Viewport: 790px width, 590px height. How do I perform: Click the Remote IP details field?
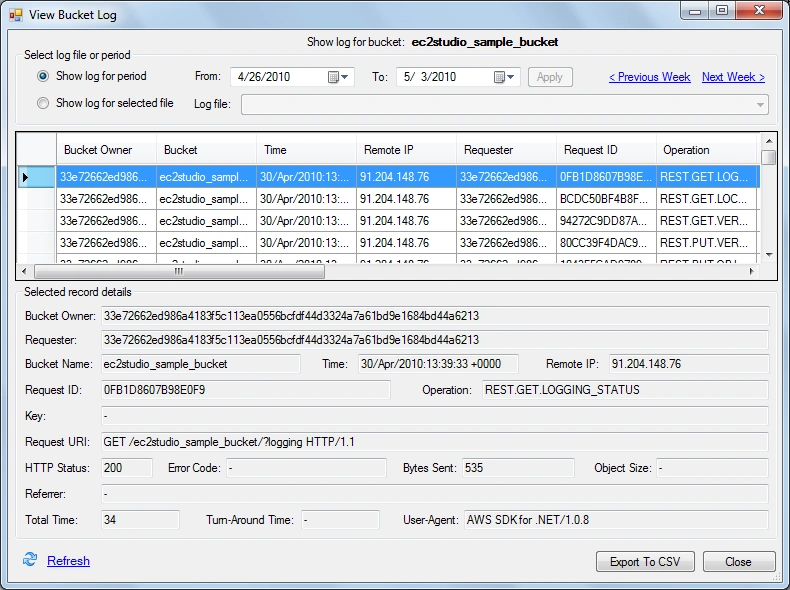689,364
